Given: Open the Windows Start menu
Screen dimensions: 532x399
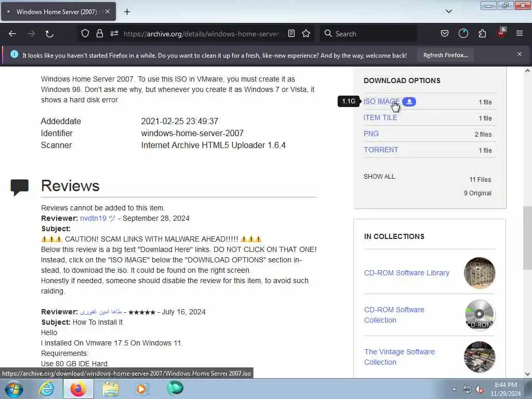Looking at the screenshot, I should pyautogui.click(x=14, y=389).
